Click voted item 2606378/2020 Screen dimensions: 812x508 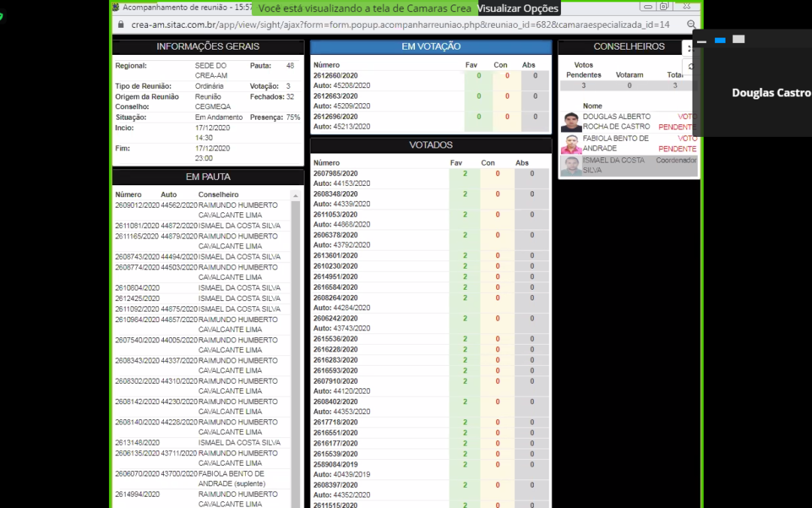(x=335, y=236)
